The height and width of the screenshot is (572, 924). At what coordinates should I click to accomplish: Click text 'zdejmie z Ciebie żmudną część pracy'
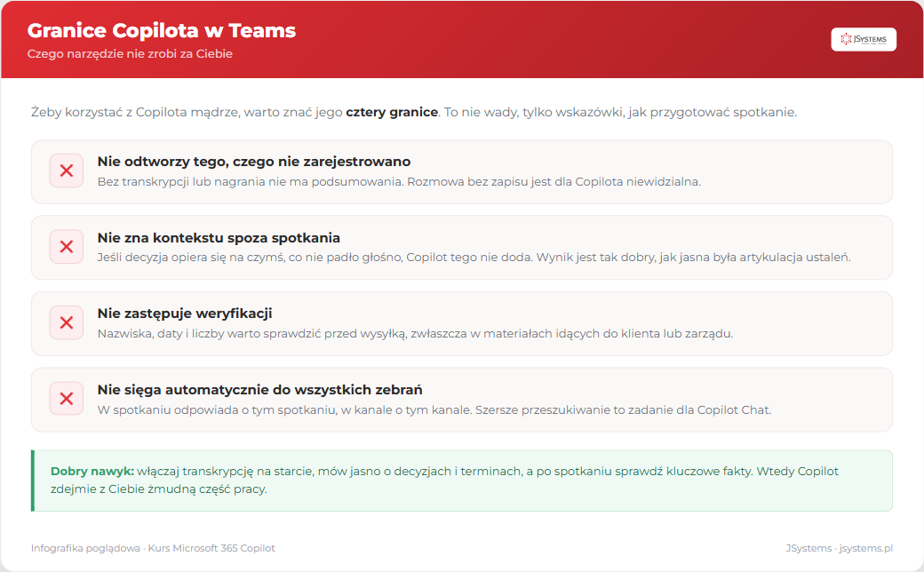pyautogui.click(x=157, y=489)
